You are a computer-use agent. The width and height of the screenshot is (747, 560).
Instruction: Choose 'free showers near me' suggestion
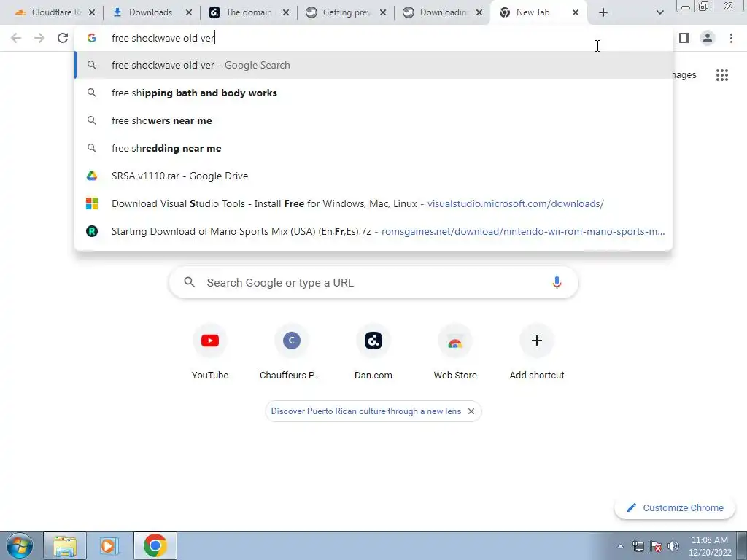pyautogui.click(x=373, y=120)
